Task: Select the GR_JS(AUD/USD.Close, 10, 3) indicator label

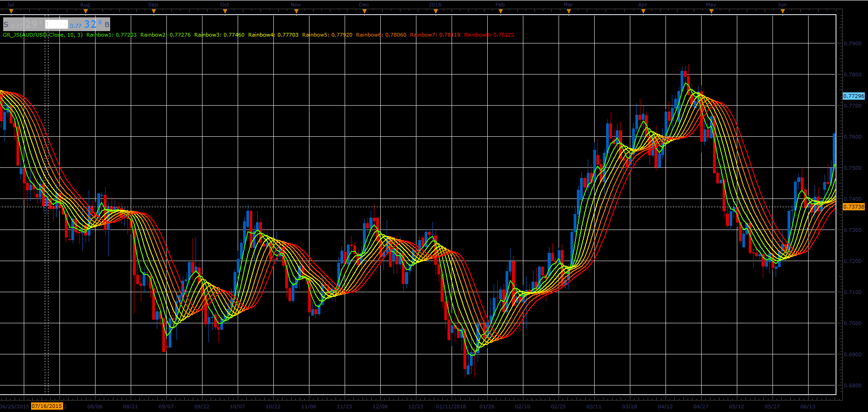Action: 43,35
